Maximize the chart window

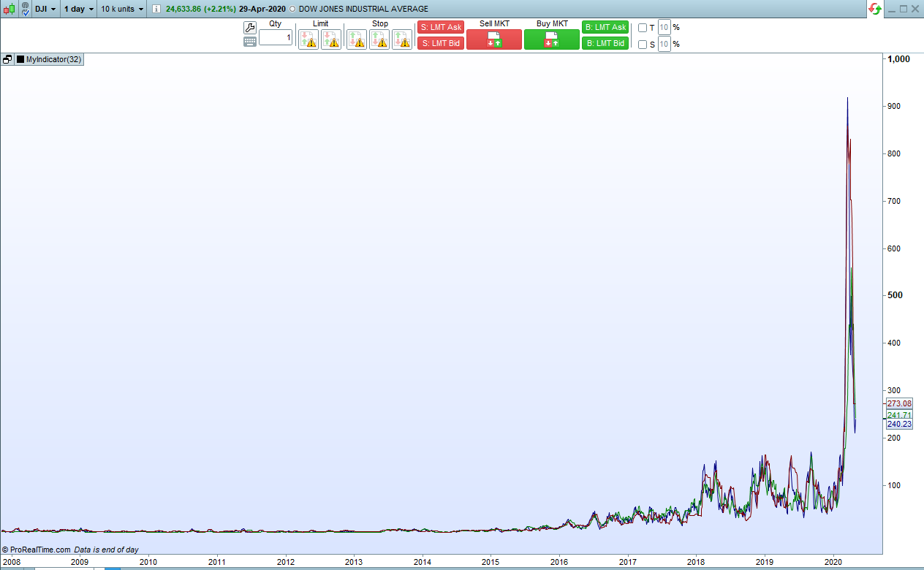[x=904, y=9]
